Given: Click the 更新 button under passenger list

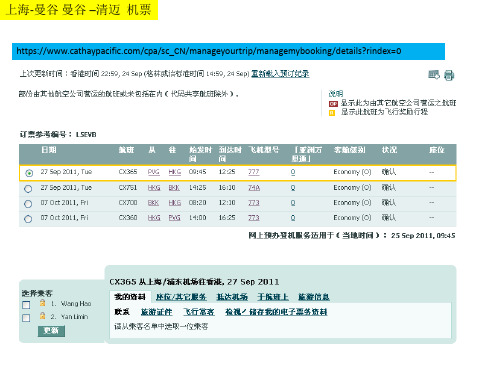Looking at the screenshot, I should tap(51, 330).
